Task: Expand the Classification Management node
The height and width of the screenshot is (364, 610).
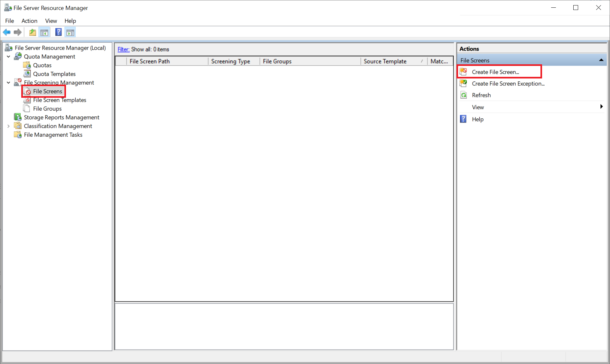Action: pos(8,126)
